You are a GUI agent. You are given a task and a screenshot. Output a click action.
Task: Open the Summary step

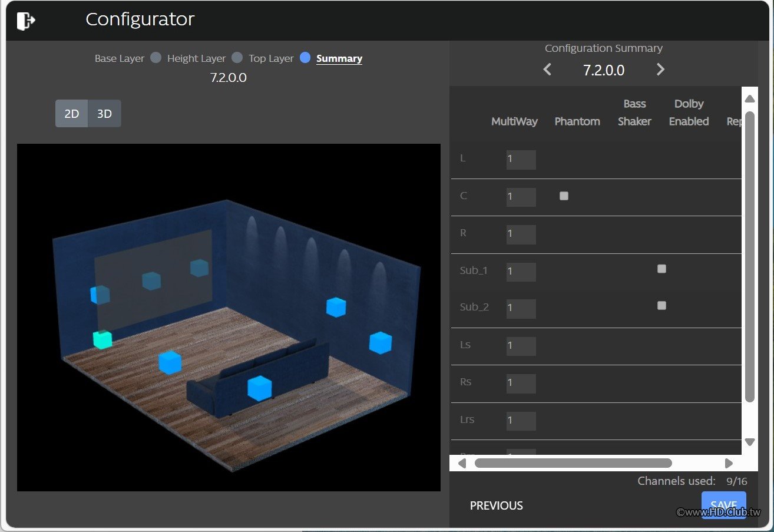[x=339, y=58]
